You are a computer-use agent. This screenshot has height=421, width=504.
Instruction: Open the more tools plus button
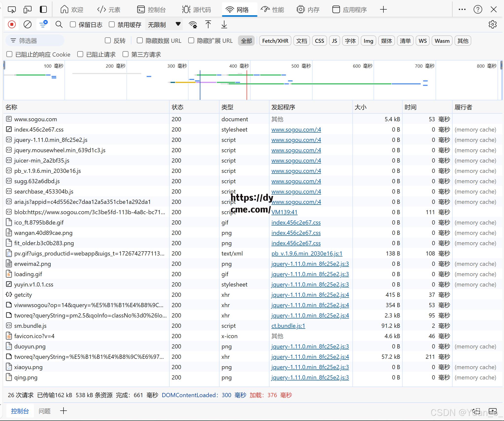click(383, 10)
